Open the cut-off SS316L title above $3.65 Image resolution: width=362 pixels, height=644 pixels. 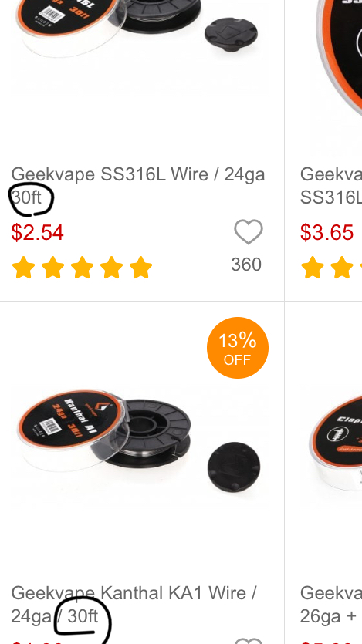tap(331, 186)
